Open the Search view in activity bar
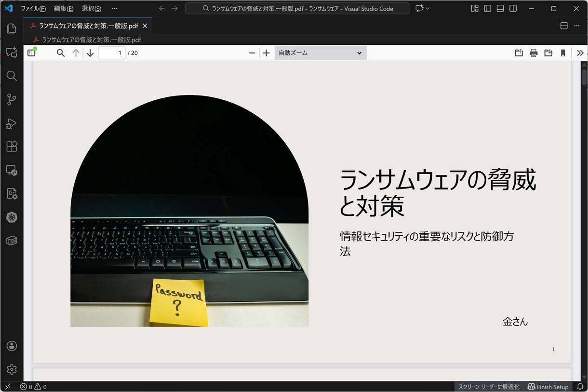Image resolution: width=588 pixels, height=392 pixels. (12, 76)
